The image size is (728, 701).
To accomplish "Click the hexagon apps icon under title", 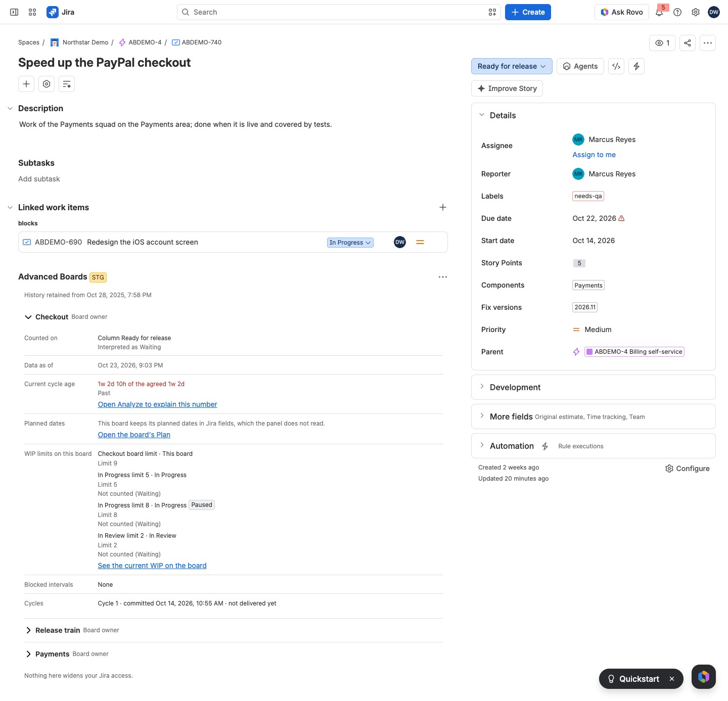I will pyautogui.click(x=47, y=84).
